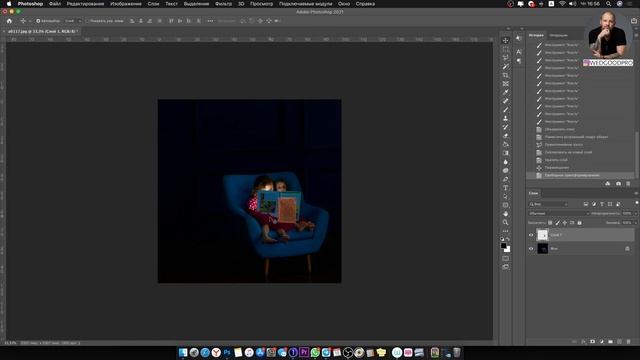Image resolution: width=640 pixels, height=360 pixels.
Task: Select the Clone Stamp tool
Action: pos(505,118)
